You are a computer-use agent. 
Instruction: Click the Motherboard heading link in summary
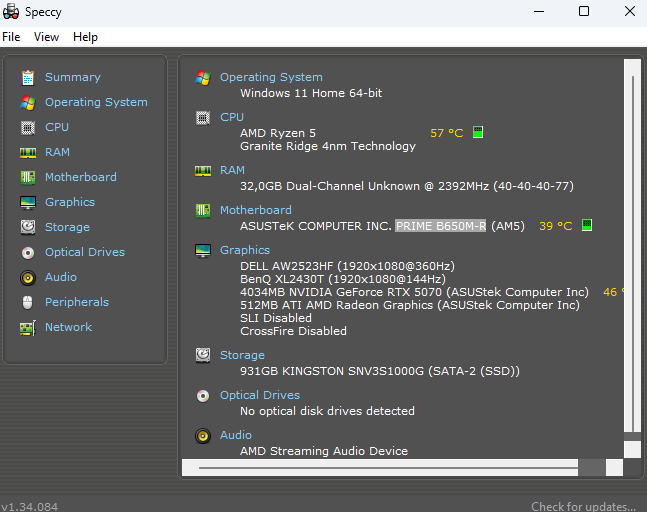pos(256,210)
